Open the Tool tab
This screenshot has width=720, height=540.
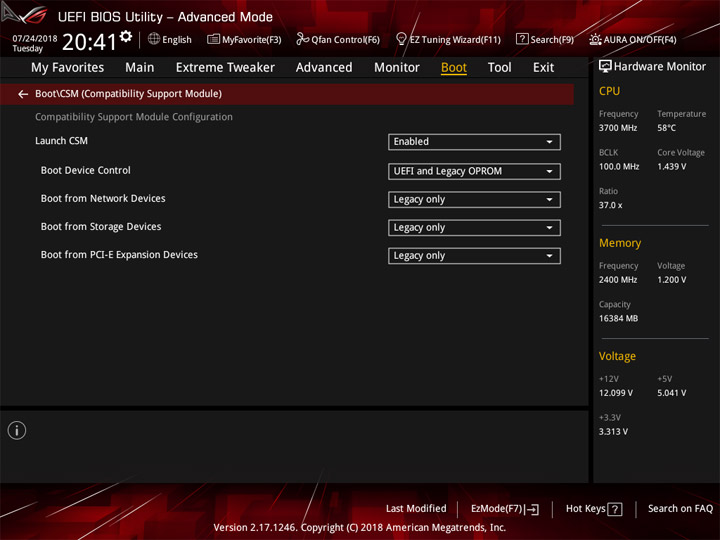point(499,68)
